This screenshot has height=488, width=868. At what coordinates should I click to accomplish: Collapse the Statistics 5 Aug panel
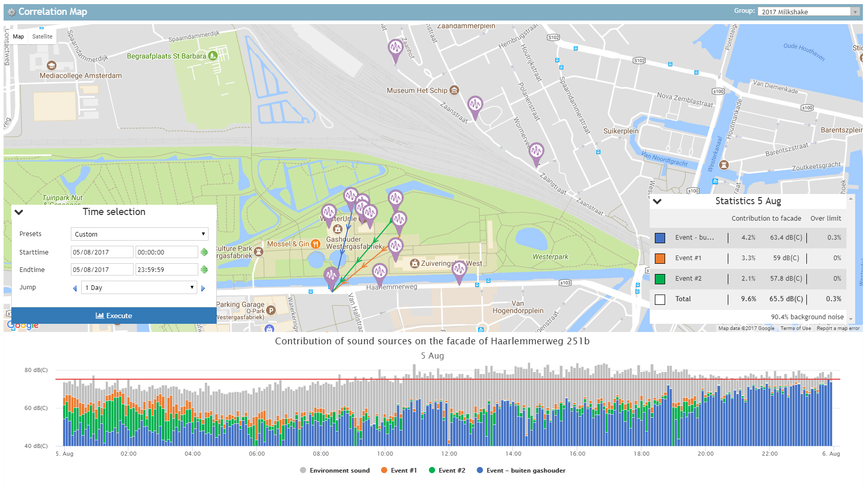(658, 201)
